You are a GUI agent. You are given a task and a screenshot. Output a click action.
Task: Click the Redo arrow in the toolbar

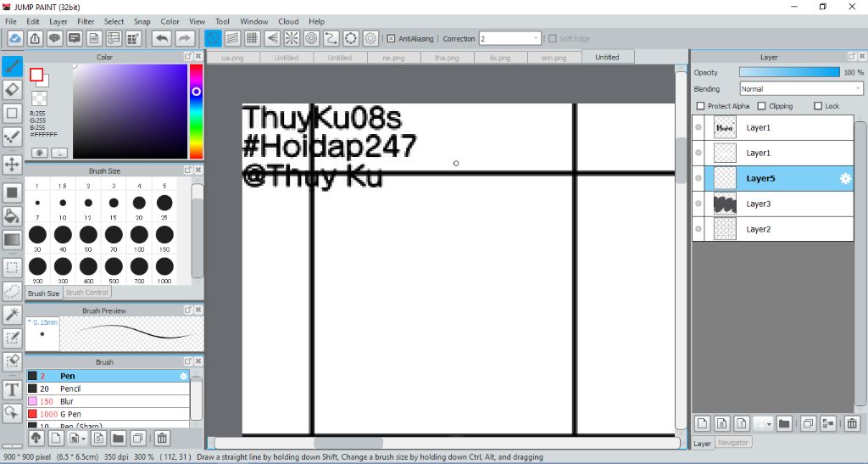coord(185,38)
